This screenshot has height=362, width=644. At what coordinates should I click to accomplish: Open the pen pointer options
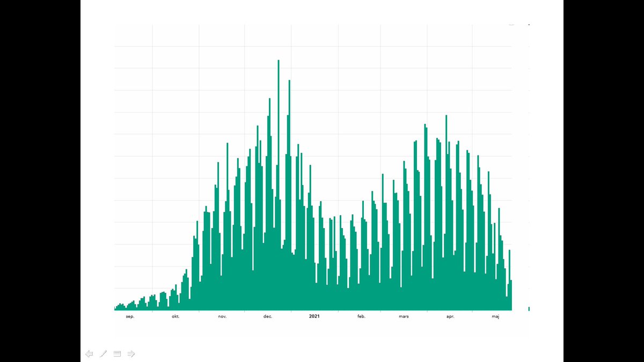coord(104,353)
